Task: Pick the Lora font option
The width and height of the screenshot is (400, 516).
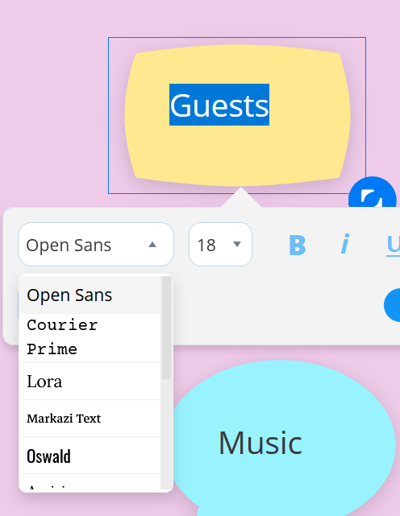Action: tap(90, 381)
